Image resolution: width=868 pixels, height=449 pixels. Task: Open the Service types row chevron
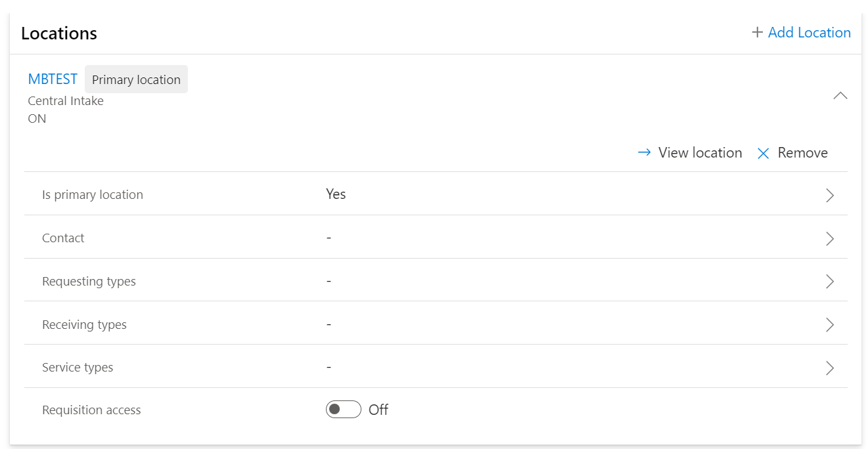830,368
